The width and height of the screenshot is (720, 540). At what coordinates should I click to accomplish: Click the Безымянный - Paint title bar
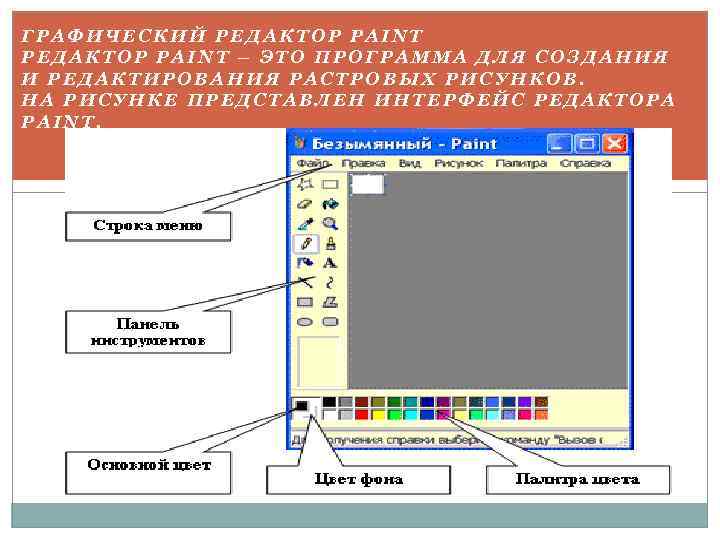(x=404, y=144)
